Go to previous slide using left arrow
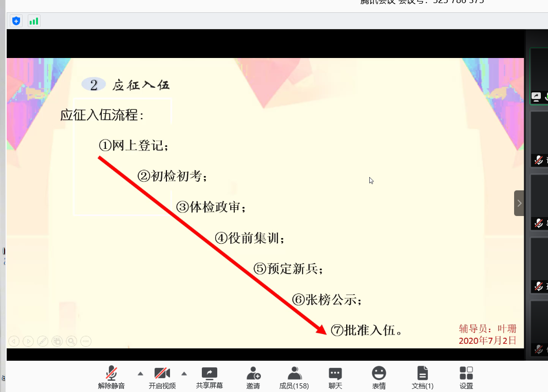Image resolution: width=548 pixels, height=392 pixels. click(14, 341)
